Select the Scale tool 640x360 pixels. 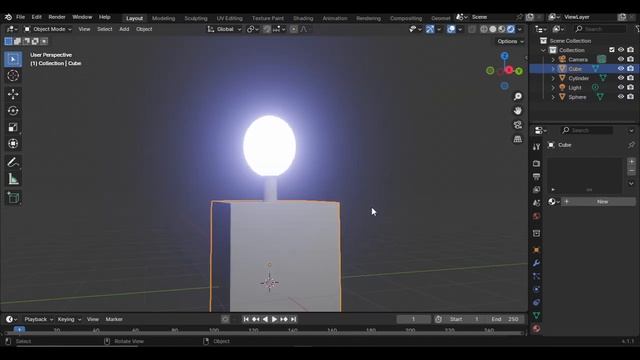[x=13, y=127]
